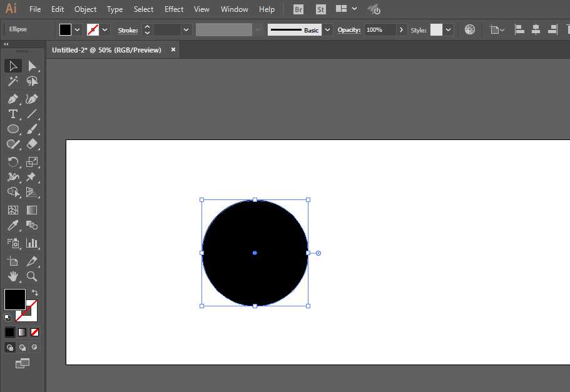570x392 pixels.
Task: Open the Object menu
Action: 85,9
